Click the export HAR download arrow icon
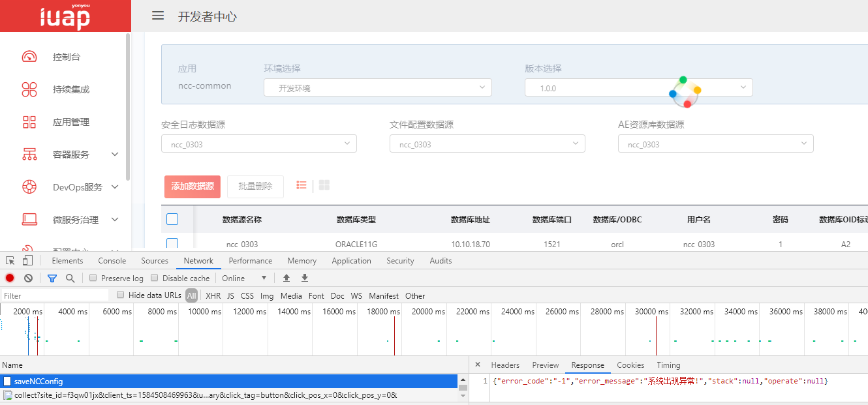The height and width of the screenshot is (405, 868). [305, 278]
